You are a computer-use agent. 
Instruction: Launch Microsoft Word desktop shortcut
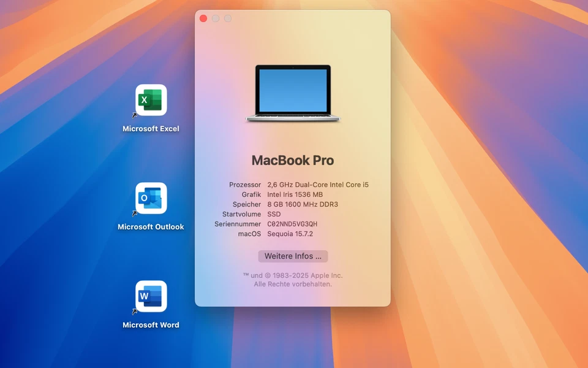point(150,297)
